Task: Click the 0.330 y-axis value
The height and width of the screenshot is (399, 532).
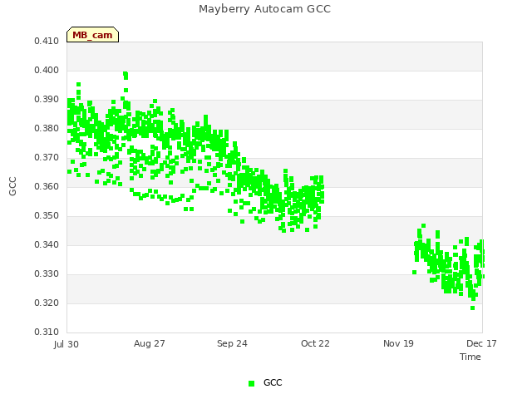Action: point(47,273)
